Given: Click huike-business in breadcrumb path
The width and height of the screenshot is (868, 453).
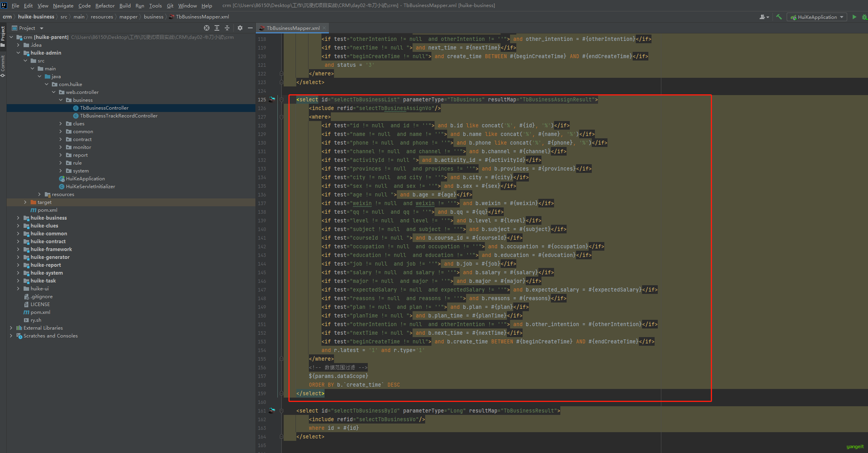Looking at the screenshot, I should [36, 17].
